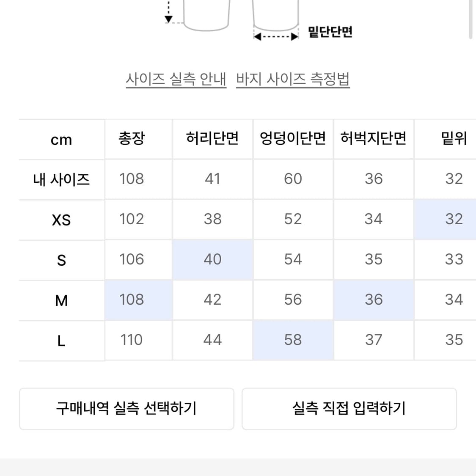The width and height of the screenshot is (476, 476).
Task: Click the 엉덩이단면 column header
Action: click(x=293, y=138)
